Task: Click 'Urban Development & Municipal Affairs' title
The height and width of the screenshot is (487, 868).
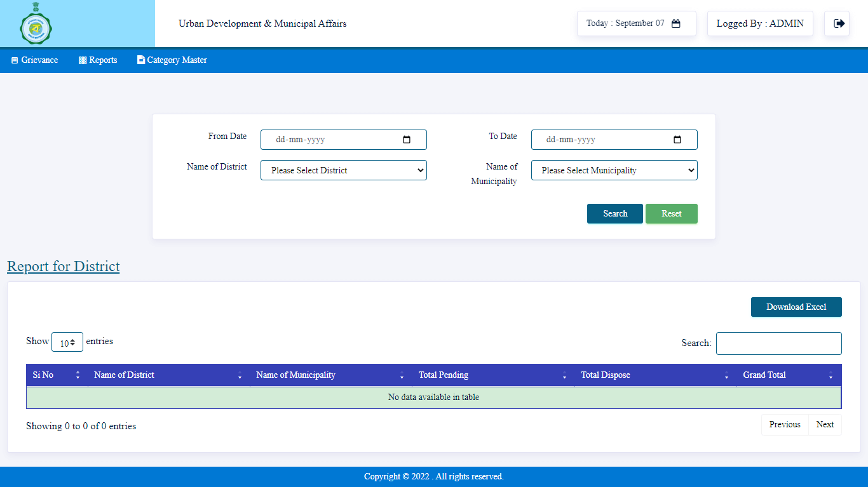Action: (x=262, y=23)
